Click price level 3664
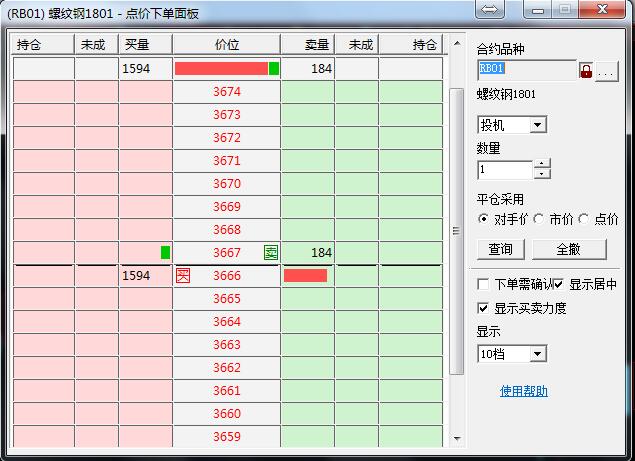This screenshot has width=635, height=461. [227, 322]
